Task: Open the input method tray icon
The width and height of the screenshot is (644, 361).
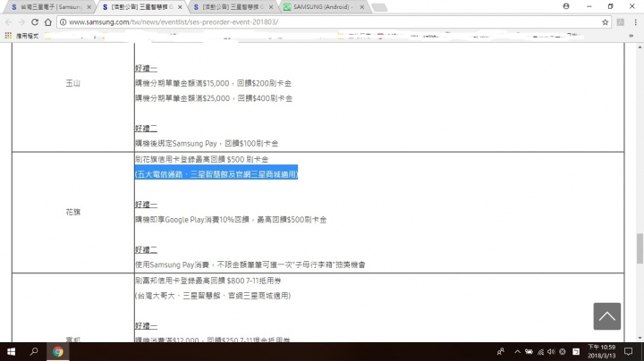Action: click(576, 351)
